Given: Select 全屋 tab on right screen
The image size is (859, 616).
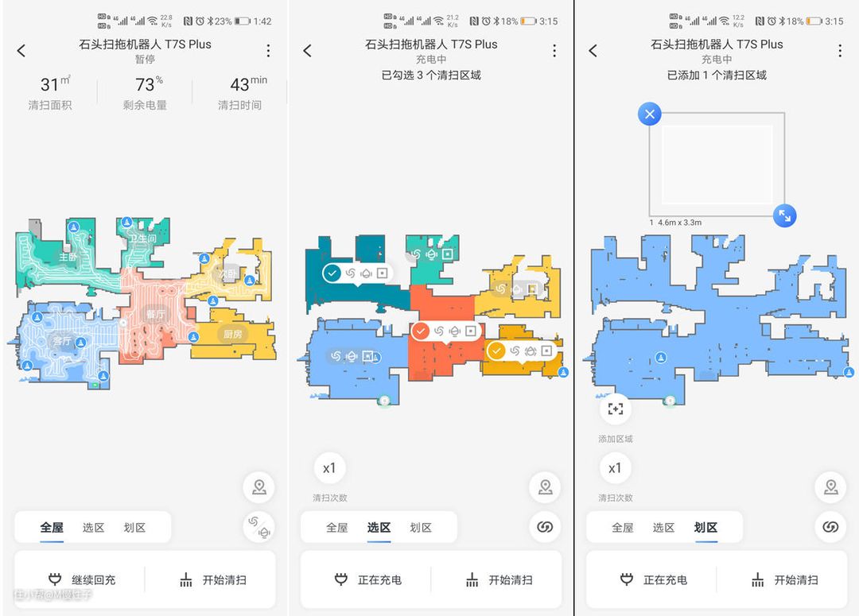Looking at the screenshot, I should pyautogui.click(x=622, y=527).
